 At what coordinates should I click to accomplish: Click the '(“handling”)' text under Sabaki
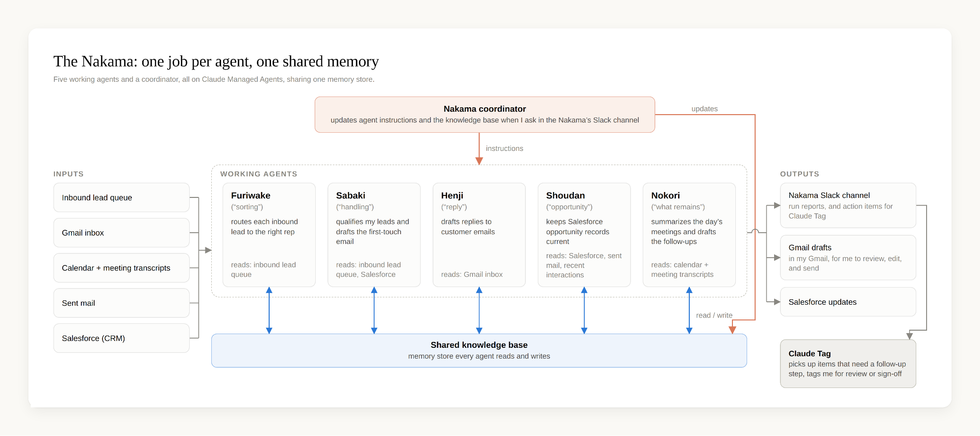(x=355, y=207)
